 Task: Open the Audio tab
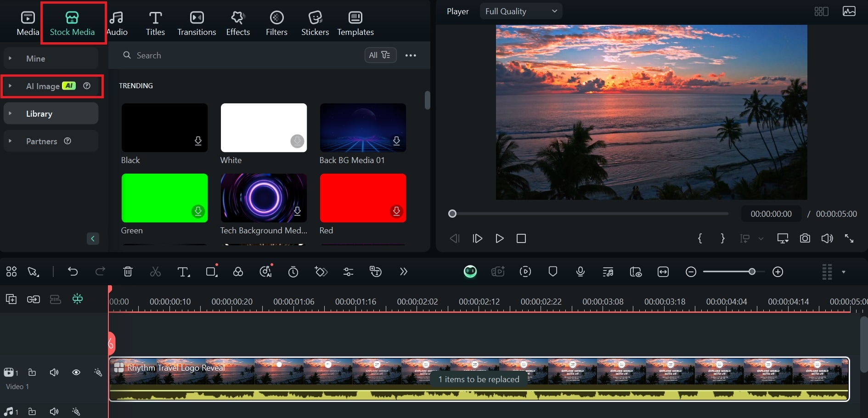pos(117,23)
